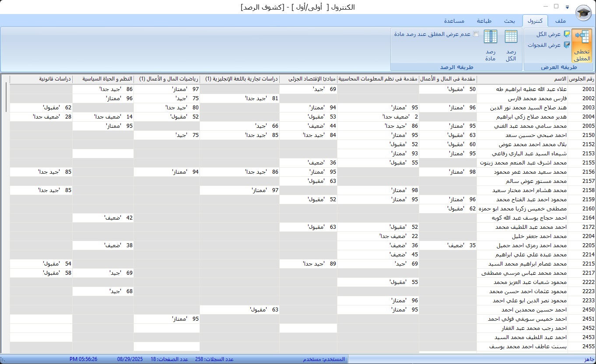Open the quick access toolbar dropdown arrow
The width and height of the screenshot is (596, 364).
click(x=568, y=7)
